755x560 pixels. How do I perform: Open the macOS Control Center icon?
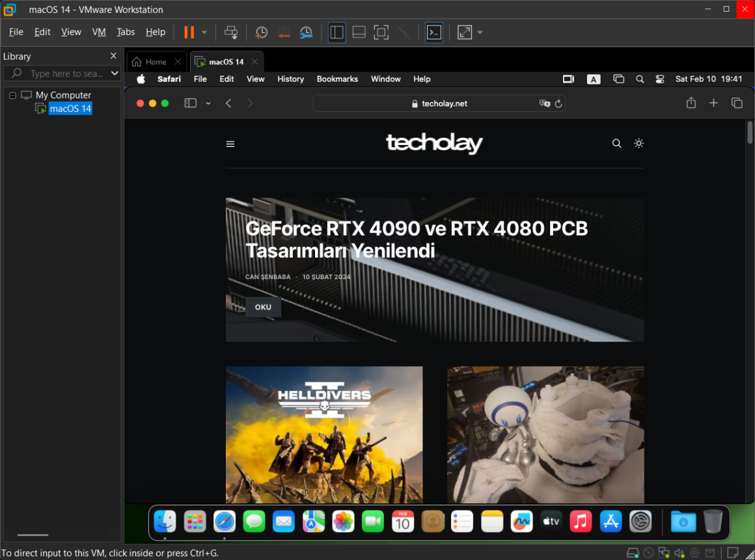coord(660,79)
